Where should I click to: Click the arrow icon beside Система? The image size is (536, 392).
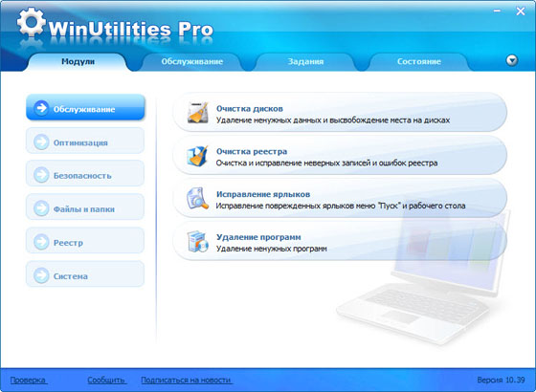[x=41, y=275]
